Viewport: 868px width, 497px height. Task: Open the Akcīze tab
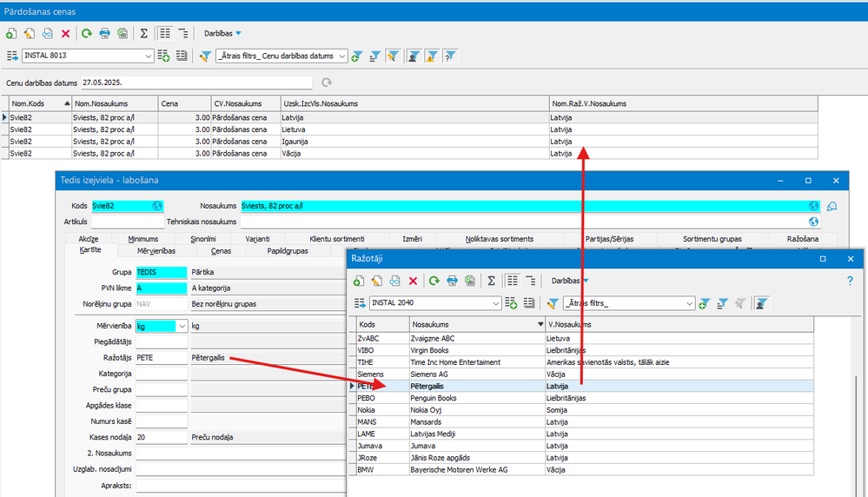coord(88,239)
